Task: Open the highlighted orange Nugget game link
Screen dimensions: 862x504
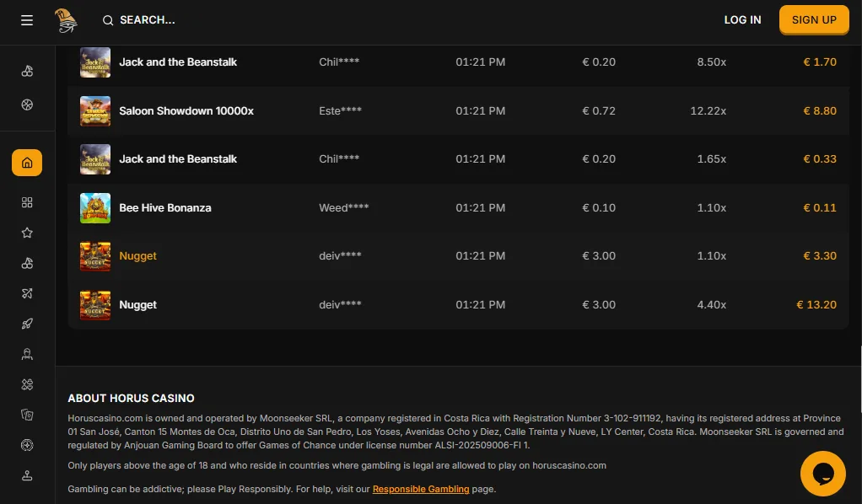Action: (x=138, y=255)
